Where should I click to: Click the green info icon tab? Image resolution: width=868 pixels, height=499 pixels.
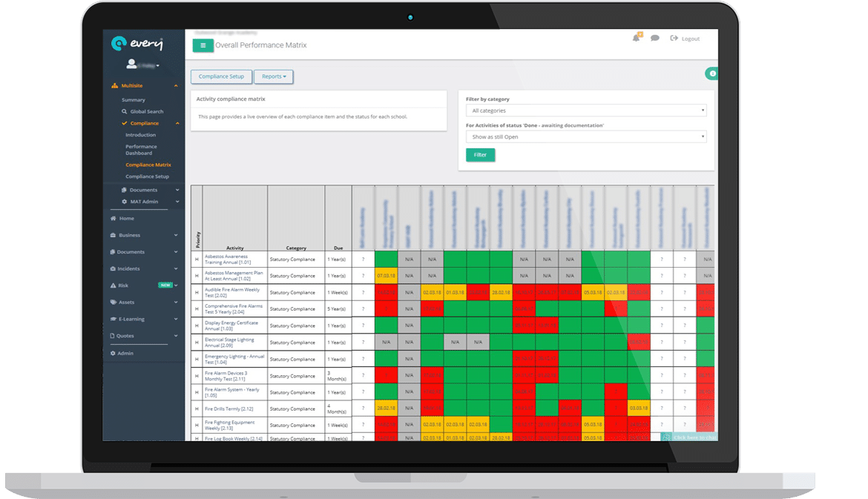pos(711,73)
